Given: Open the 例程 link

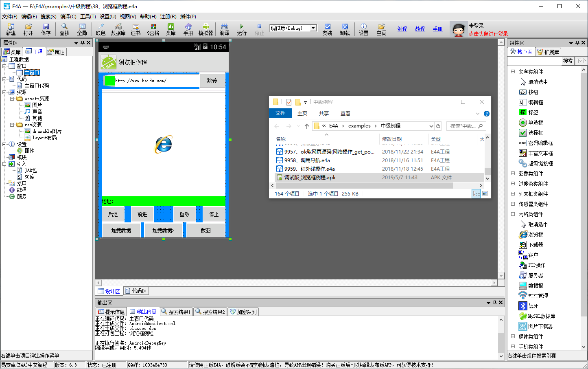Looking at the screenshot, I should [x=402, y=29].
